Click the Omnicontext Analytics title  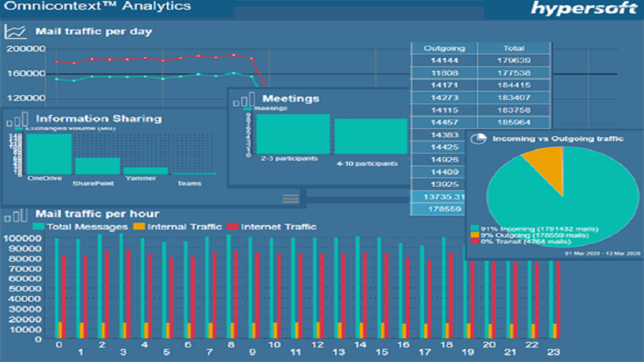coord(98,7)
